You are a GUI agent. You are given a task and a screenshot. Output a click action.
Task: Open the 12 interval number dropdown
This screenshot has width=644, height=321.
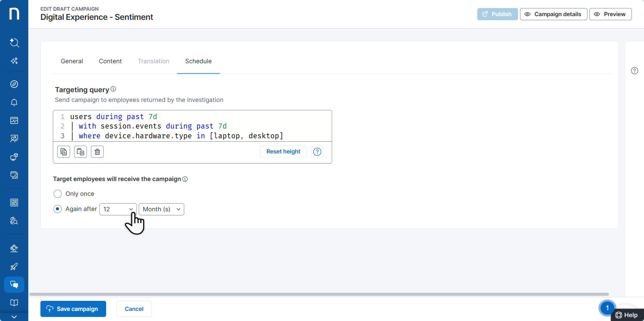118,209
